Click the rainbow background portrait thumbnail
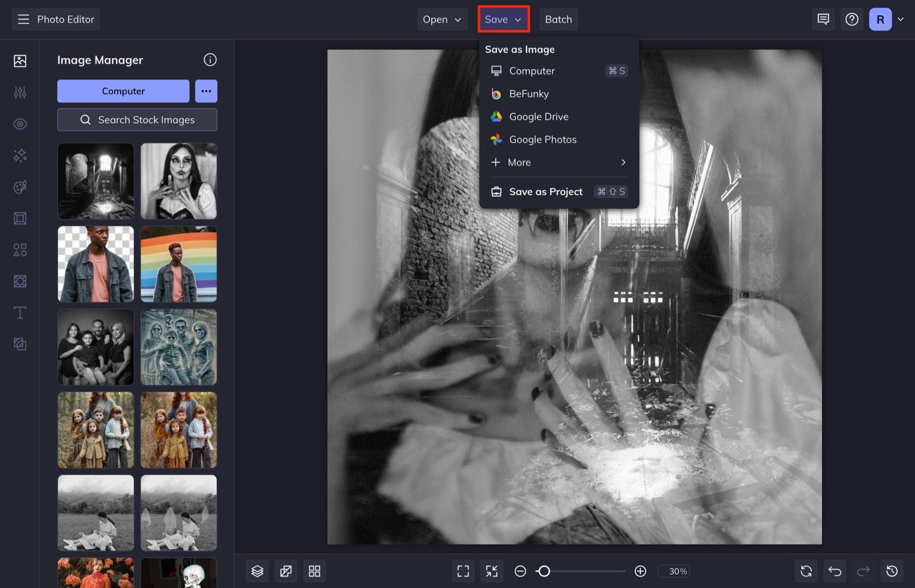Screen dimensions: 915x588 click(x=178, y=264)
